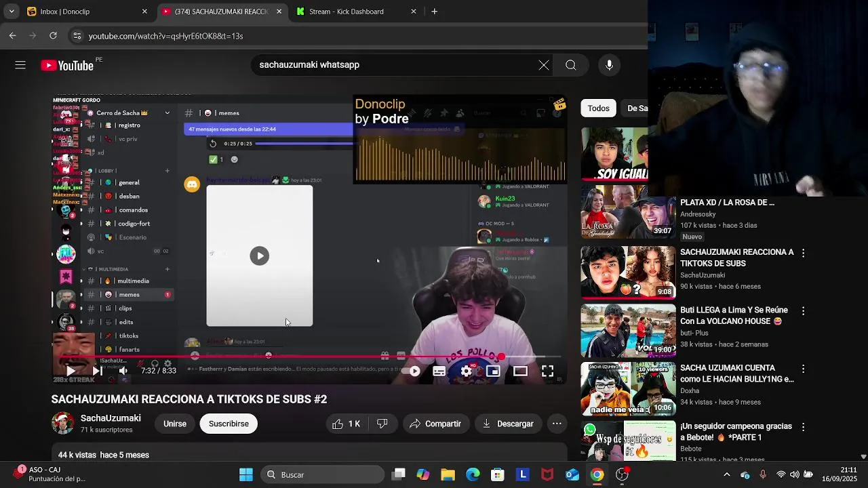View site information icon in address bar

[x=77, y=36]
